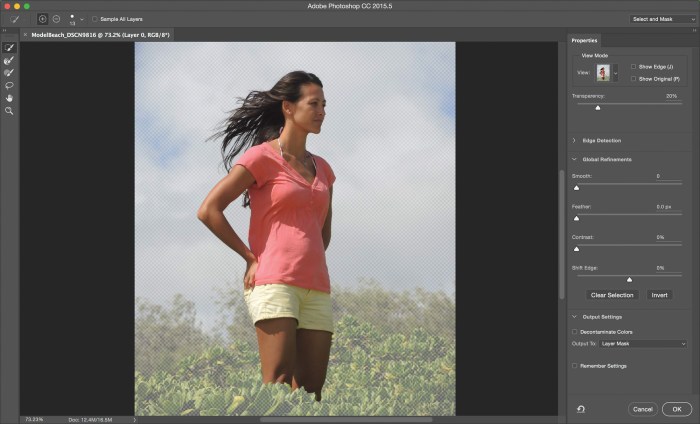The image size is (700, 424).
Task: Open the tool preset picker brush icon
Action: 15,19
